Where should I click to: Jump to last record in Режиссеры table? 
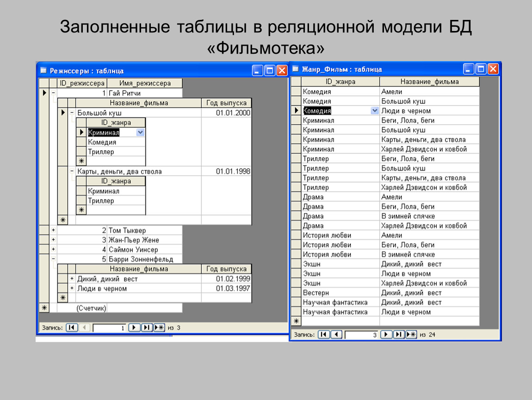point(147,327)
